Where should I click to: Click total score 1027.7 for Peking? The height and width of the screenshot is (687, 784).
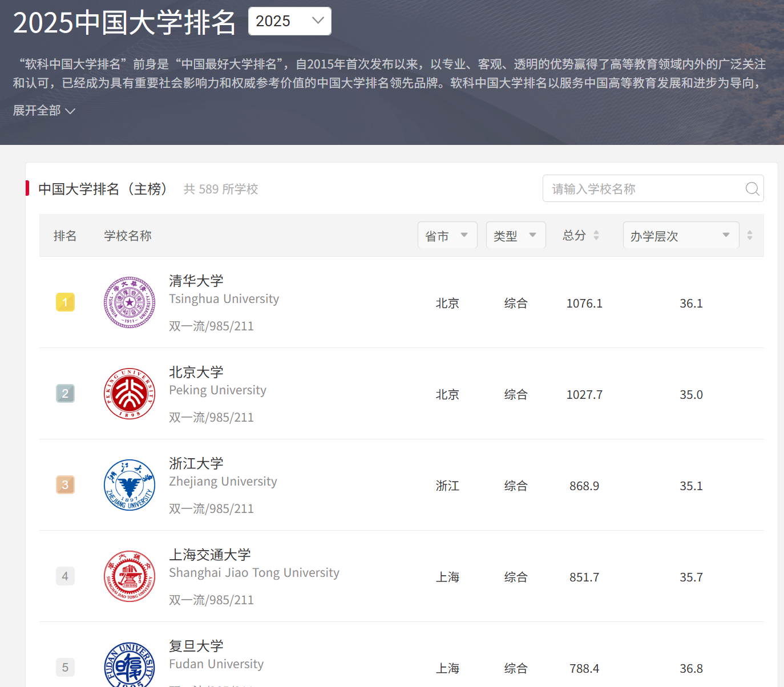(x=584, y=395)
